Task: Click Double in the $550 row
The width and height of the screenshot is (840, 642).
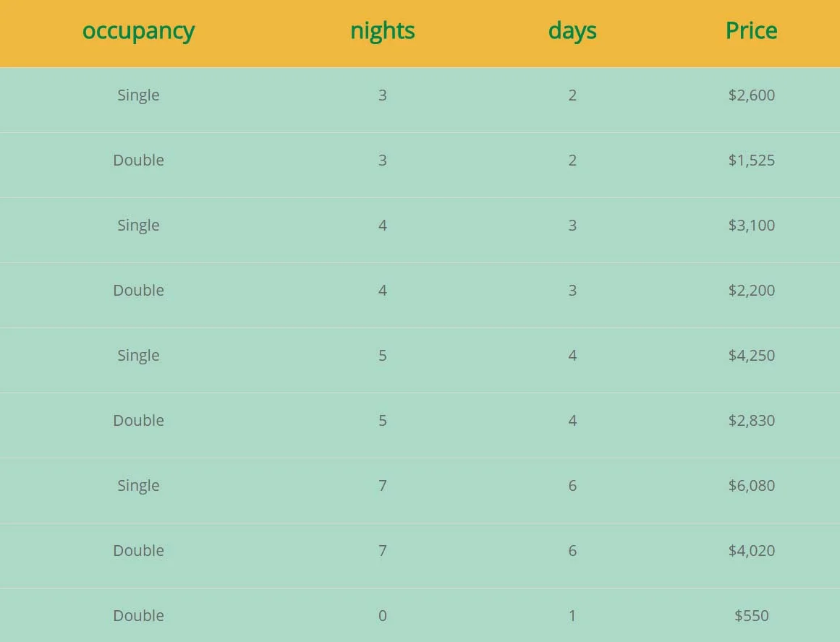Action: point(138,616)
